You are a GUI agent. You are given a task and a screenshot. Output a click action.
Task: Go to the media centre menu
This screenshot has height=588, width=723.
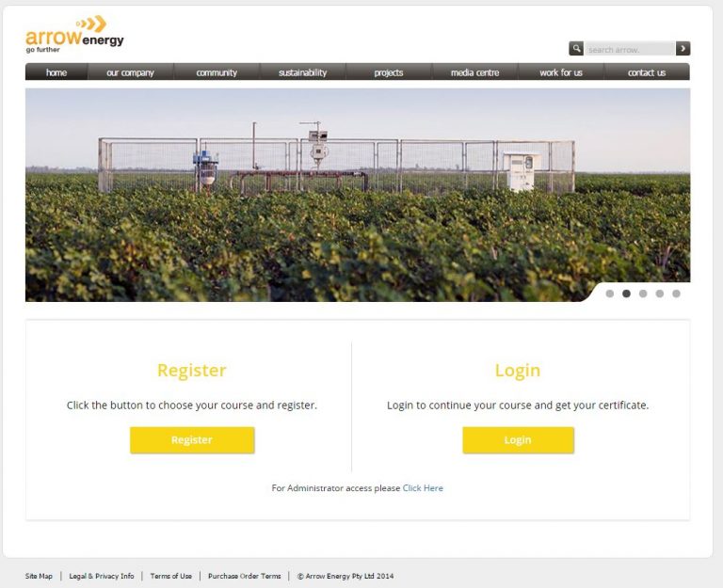[474, 72]
